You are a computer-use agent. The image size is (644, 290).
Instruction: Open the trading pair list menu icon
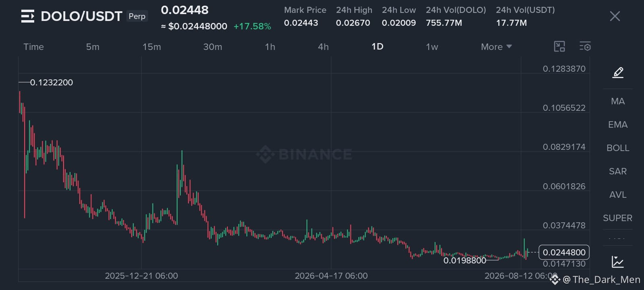(x=27, y=16)
